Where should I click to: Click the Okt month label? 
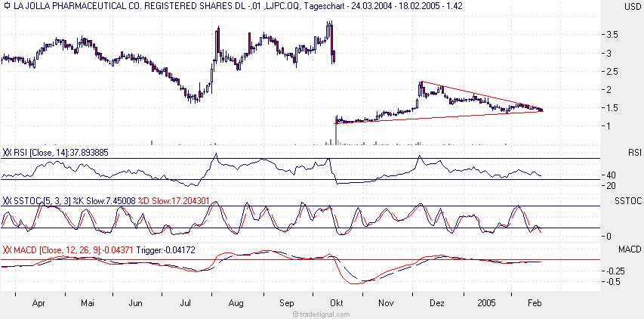[x=337, y=303]
